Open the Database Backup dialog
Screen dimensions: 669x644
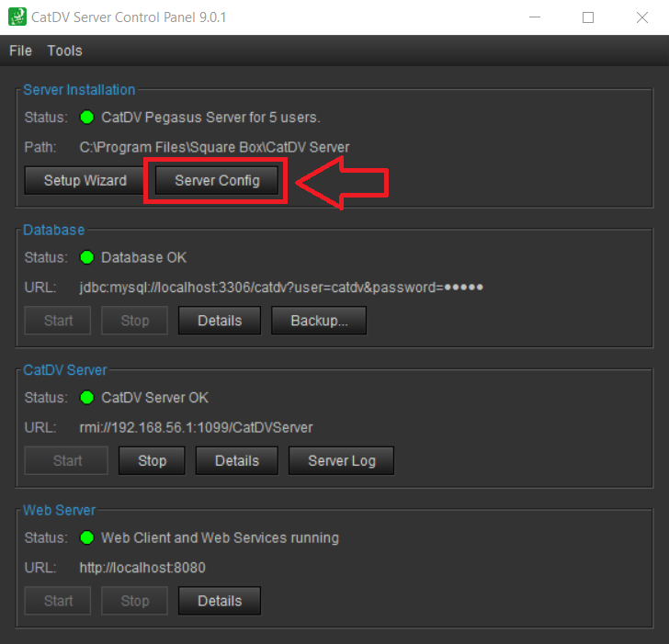(x=319, y=321)
